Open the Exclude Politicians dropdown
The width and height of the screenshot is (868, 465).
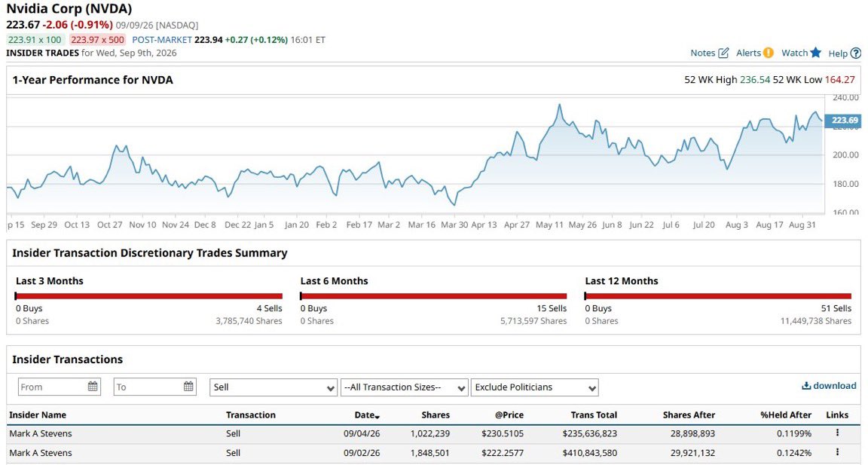[x=535, y=387]
